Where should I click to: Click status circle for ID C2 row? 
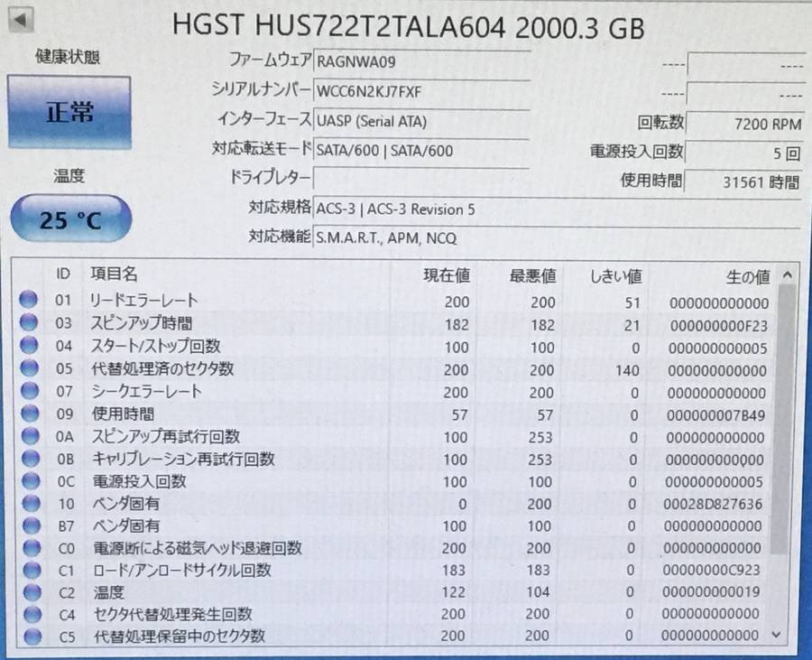pyautogui.click(x=32, y=592)
